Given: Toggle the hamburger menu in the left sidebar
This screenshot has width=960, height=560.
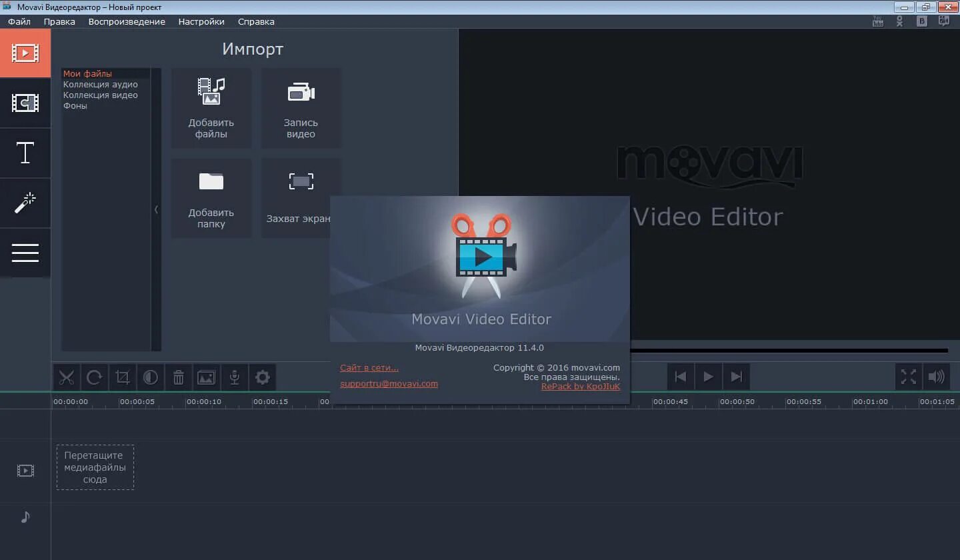Looking at the screenshot, I should 25,253.
